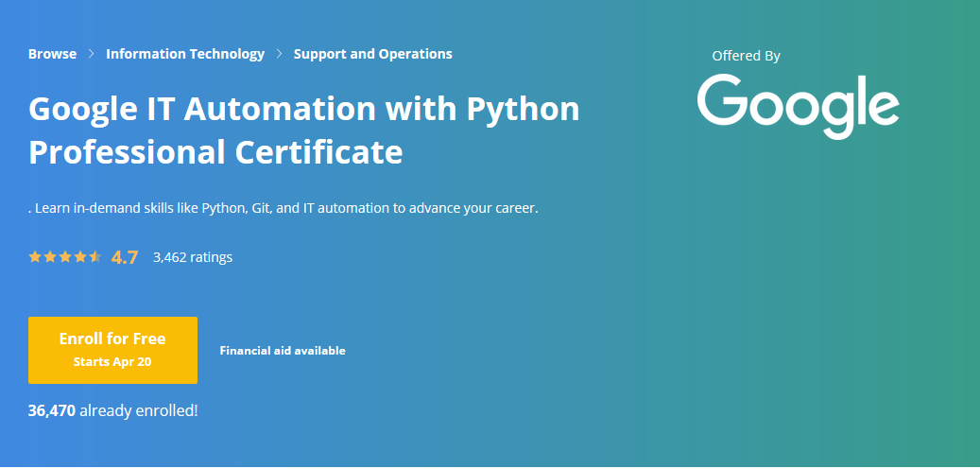Click the 4.7 rating score

tap(125, 257)
